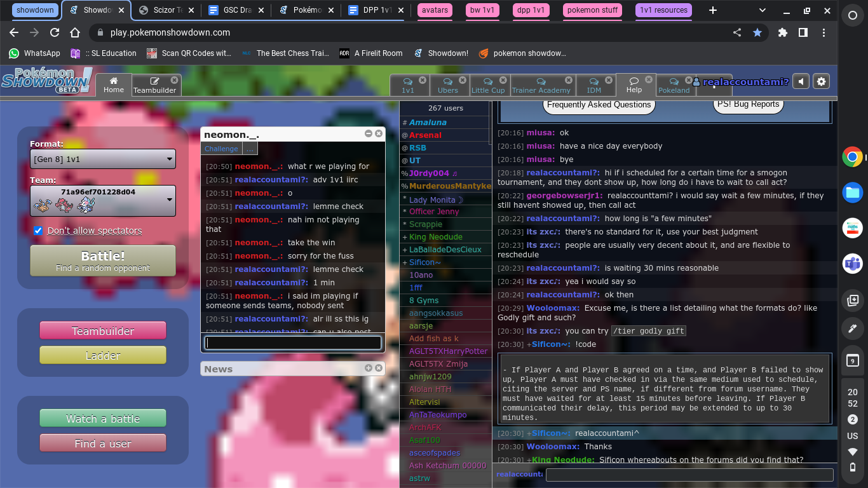Click Challenge in neomon._. window
The image size is (868, 488).
click(221, 149)
